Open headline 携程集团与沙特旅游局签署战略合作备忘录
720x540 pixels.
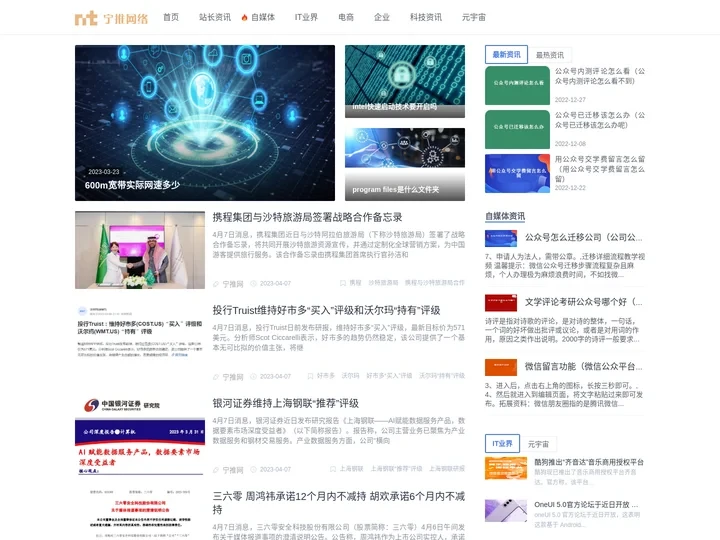coord(307,217)
